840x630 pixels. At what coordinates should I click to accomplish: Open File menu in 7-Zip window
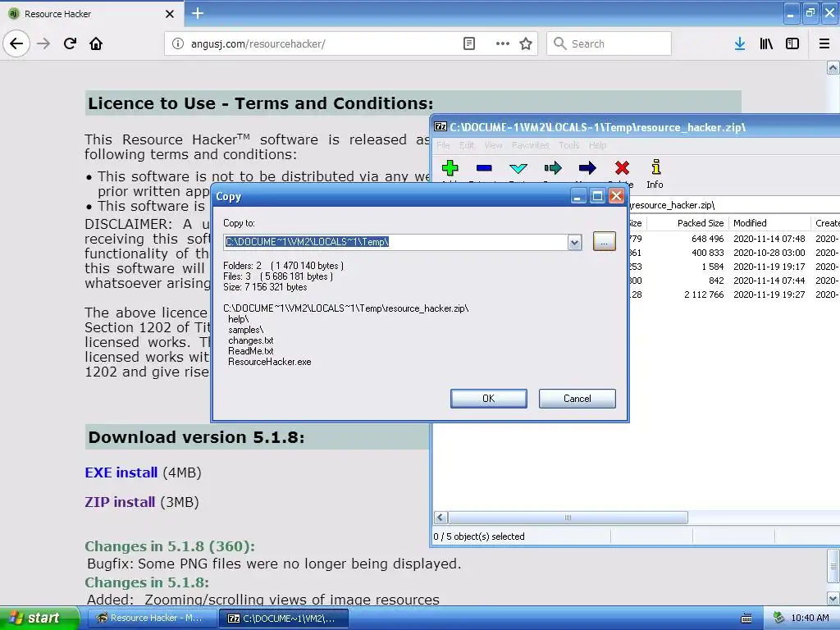[443, 145]
